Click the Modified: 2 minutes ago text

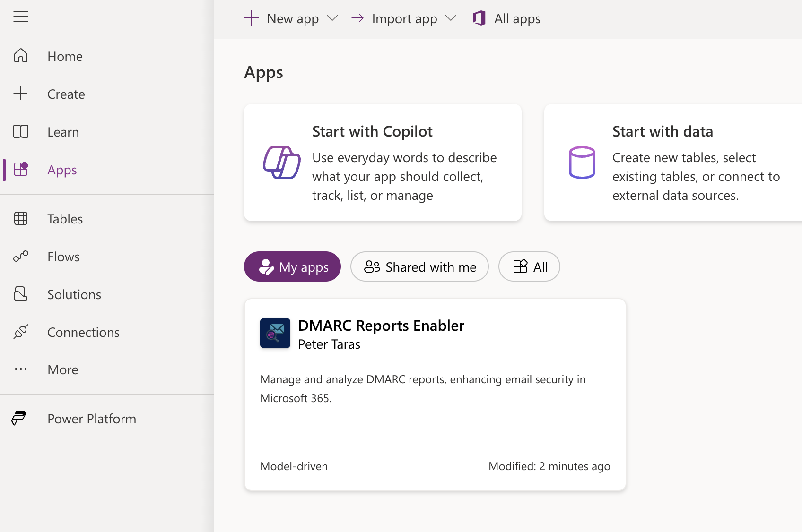(x=549, y=466)
